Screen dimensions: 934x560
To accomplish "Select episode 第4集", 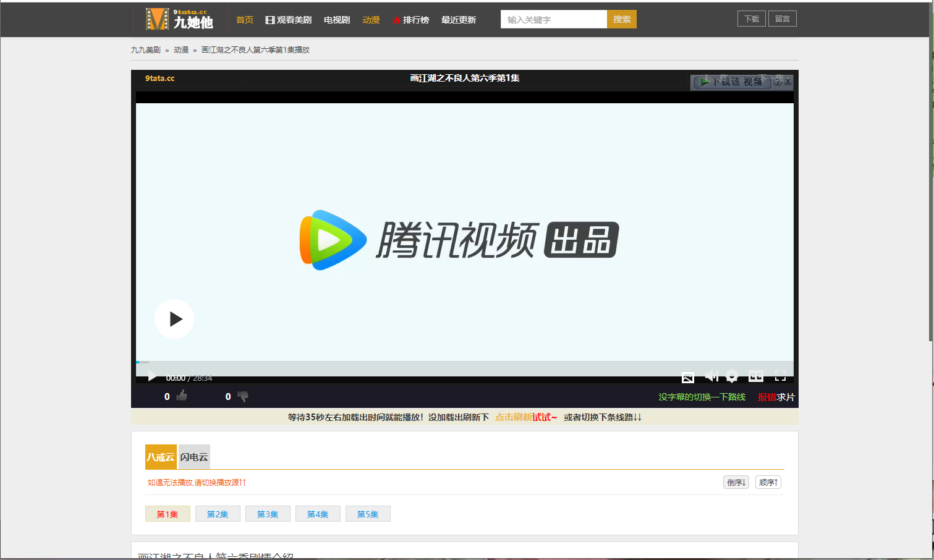I will tap(318, 514).
